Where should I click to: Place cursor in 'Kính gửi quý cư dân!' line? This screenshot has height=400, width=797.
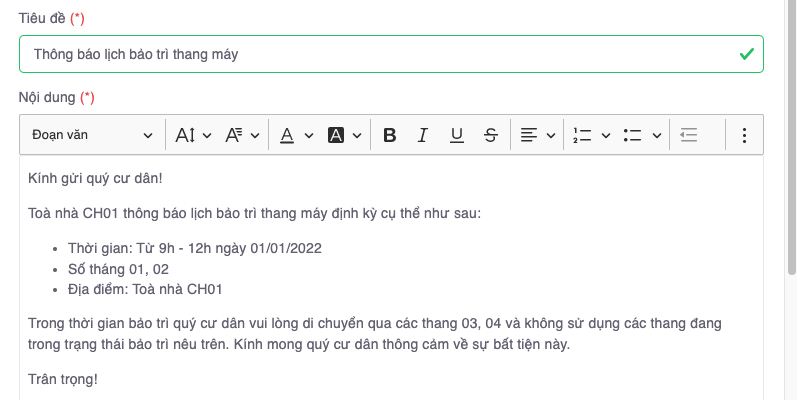point(95,178)
